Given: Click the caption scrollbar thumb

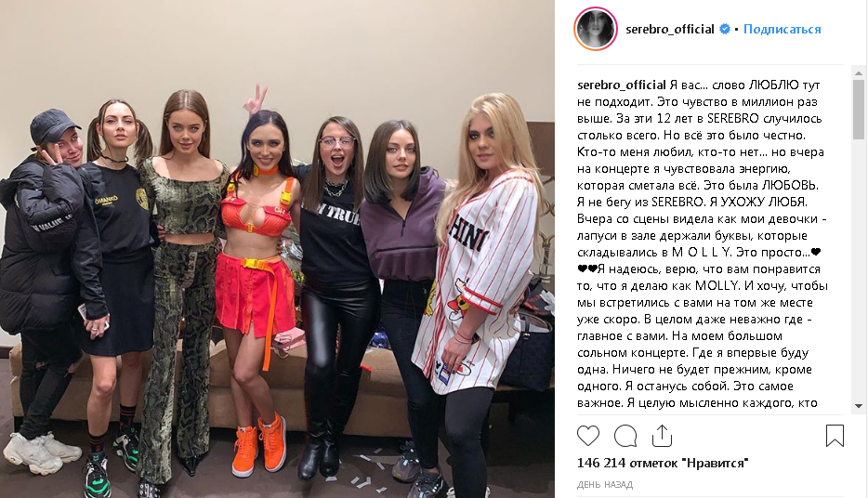Looking at the screenshot, I should point(859,109).
